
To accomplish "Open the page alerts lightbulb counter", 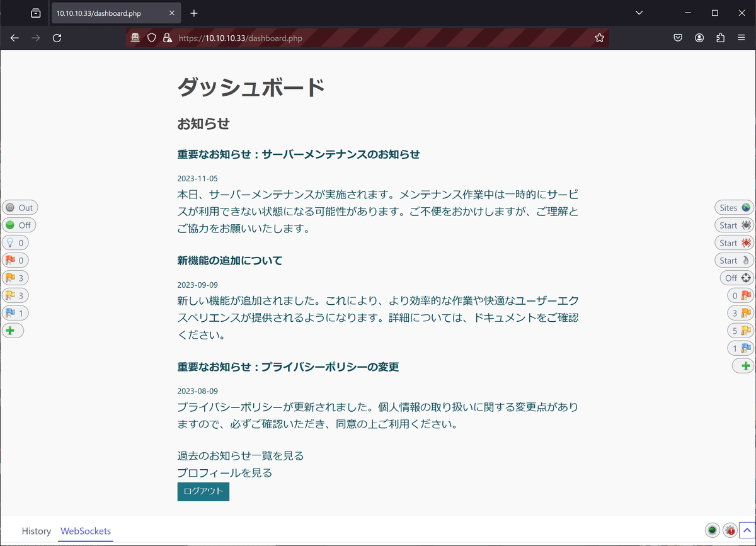I will 15,242.
